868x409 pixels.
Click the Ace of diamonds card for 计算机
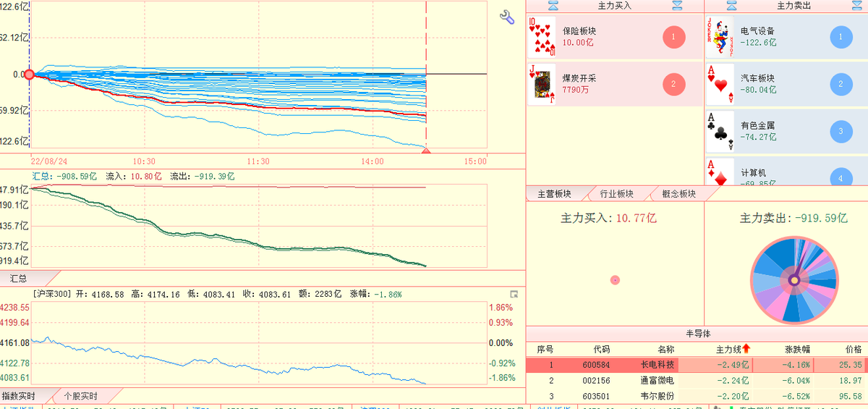pos(720,171)
